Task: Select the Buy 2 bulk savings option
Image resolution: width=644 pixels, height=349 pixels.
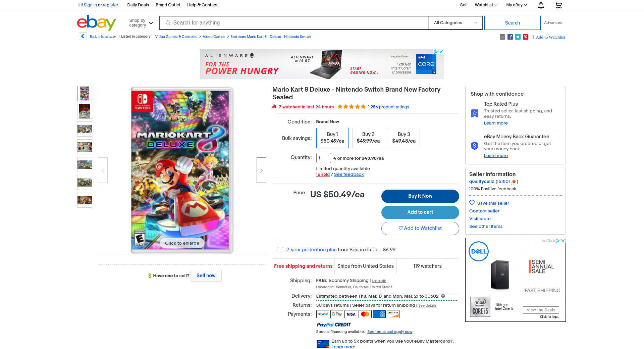Action: (x=368, y=138)
